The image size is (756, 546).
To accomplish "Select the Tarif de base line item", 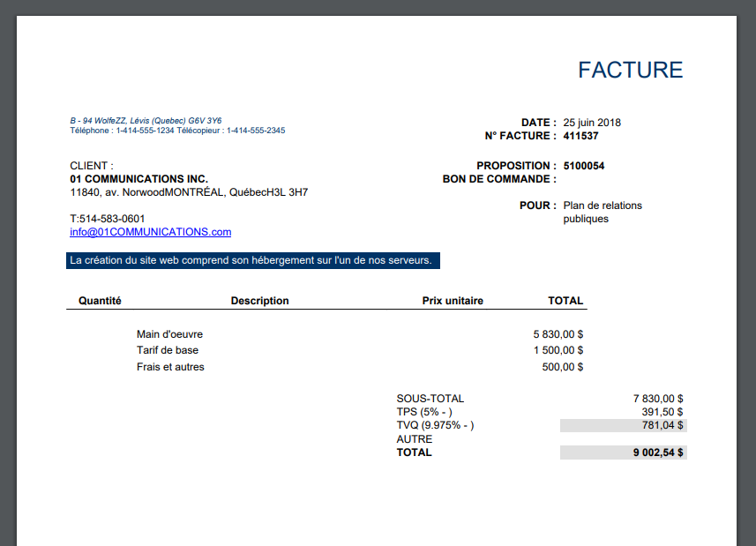I will (x=167, y=350).
